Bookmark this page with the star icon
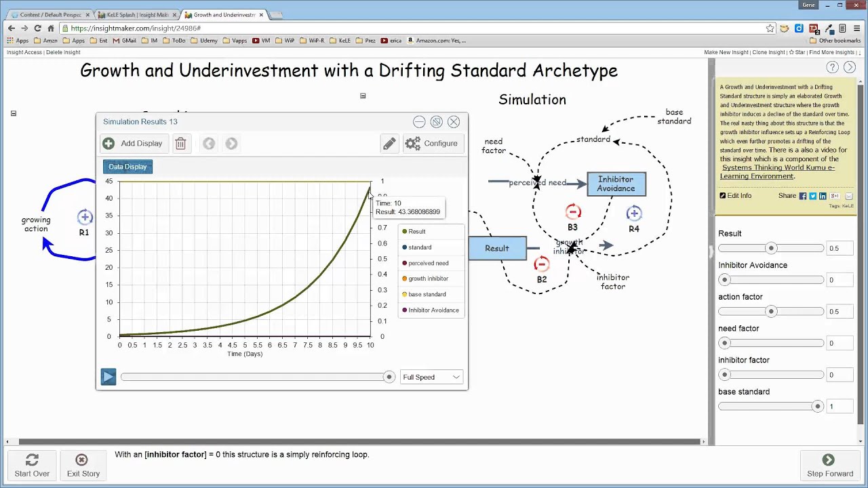The image size is (868, 488). [770, 28]
